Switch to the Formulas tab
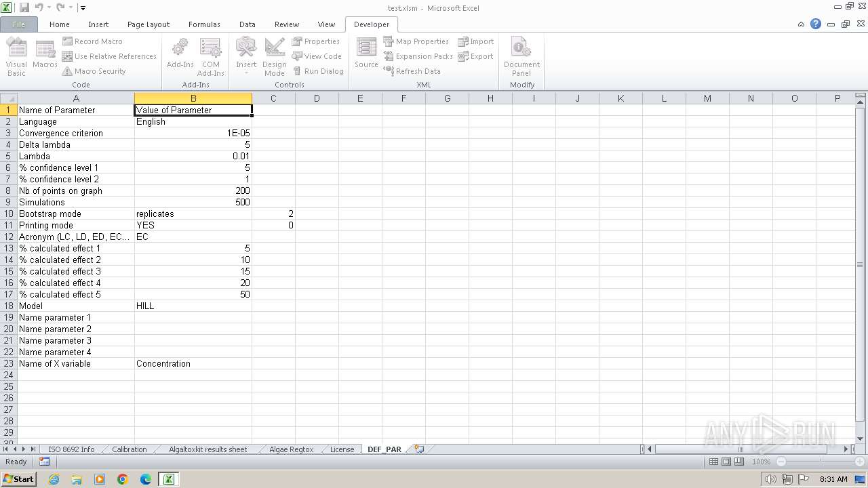This screenshot has height=488, width=868. click(204, 24)
